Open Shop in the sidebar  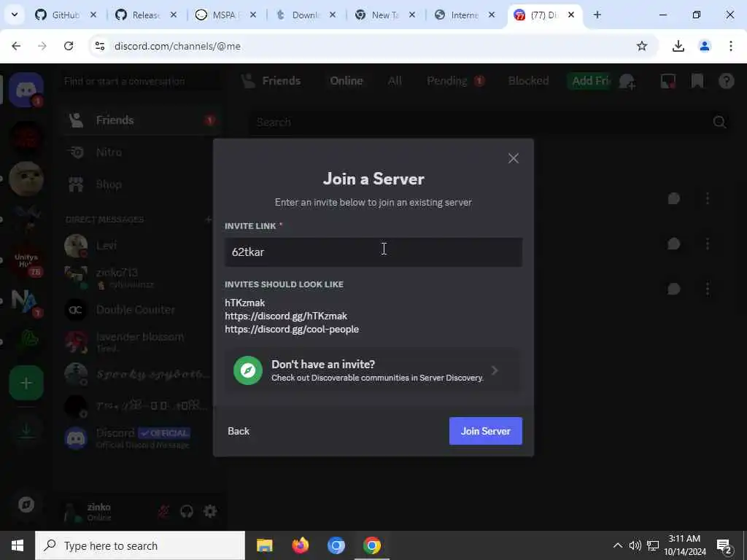tap(142, 184)
